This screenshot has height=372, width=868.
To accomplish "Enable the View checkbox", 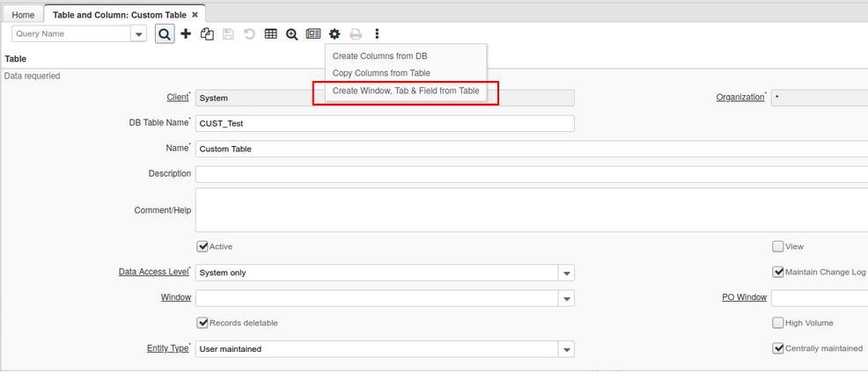I will point(778,246).
